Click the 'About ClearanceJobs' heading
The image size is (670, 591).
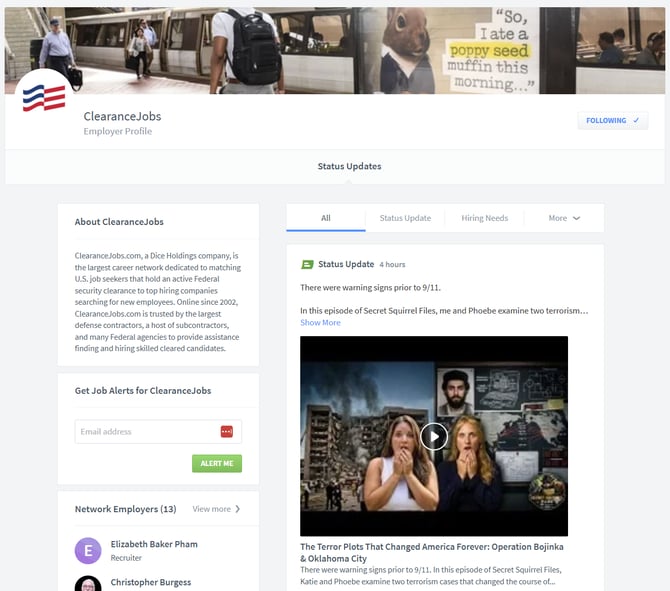[119, 222]
